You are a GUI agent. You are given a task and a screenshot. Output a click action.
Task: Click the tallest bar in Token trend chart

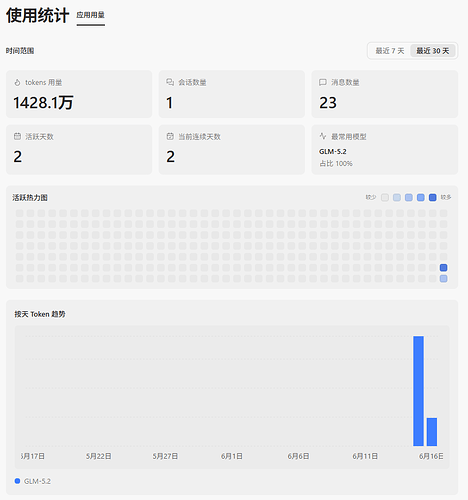pyautogui.click(x=418, y=391)
